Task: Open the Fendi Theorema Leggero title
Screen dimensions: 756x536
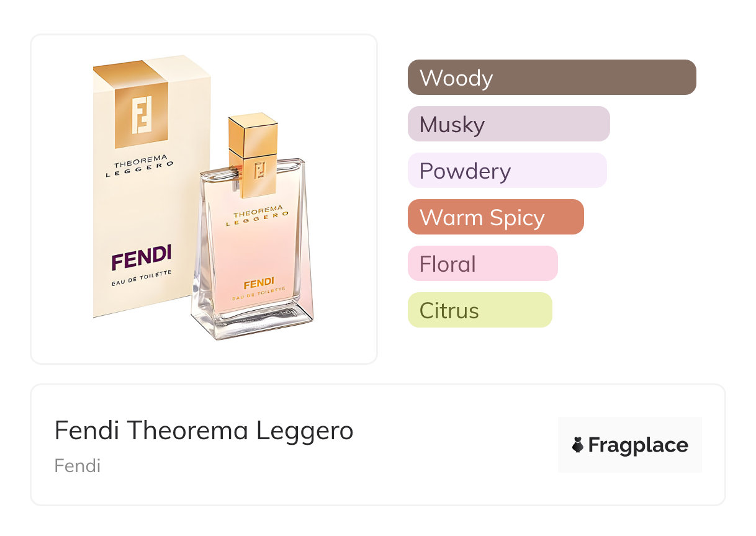Action: 204,430
